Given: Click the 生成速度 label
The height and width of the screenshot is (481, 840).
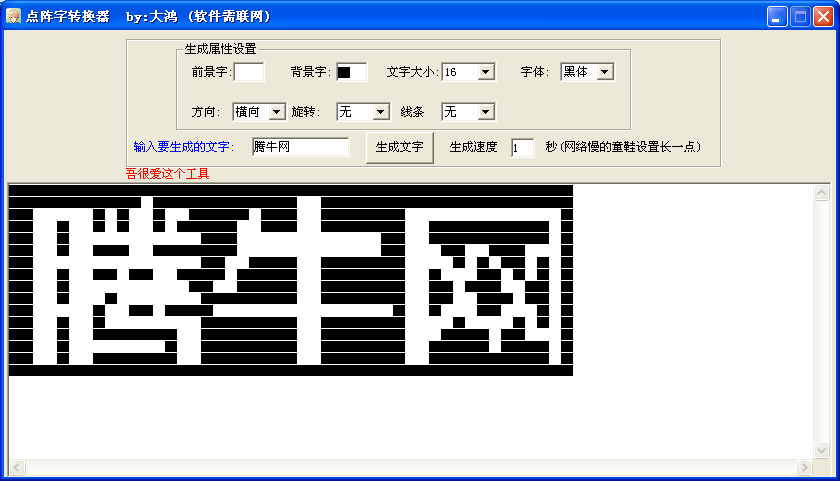Looking at the screenshot, I should point(474,147).
